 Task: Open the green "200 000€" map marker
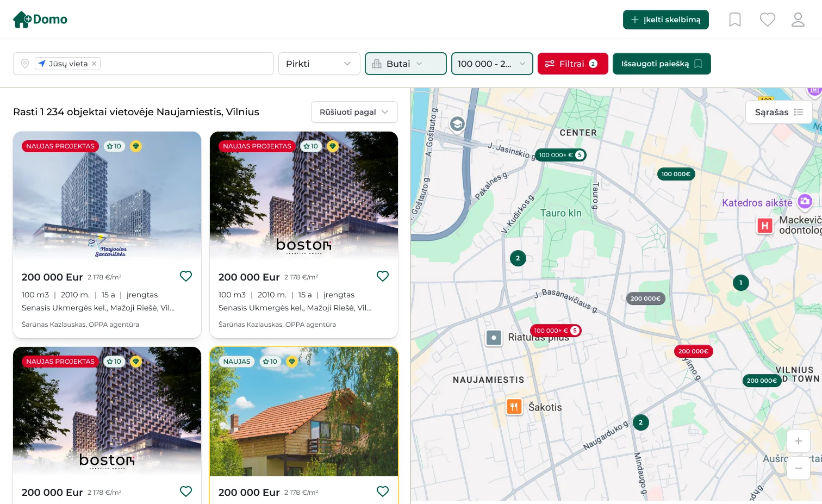[x=762, y=381]
